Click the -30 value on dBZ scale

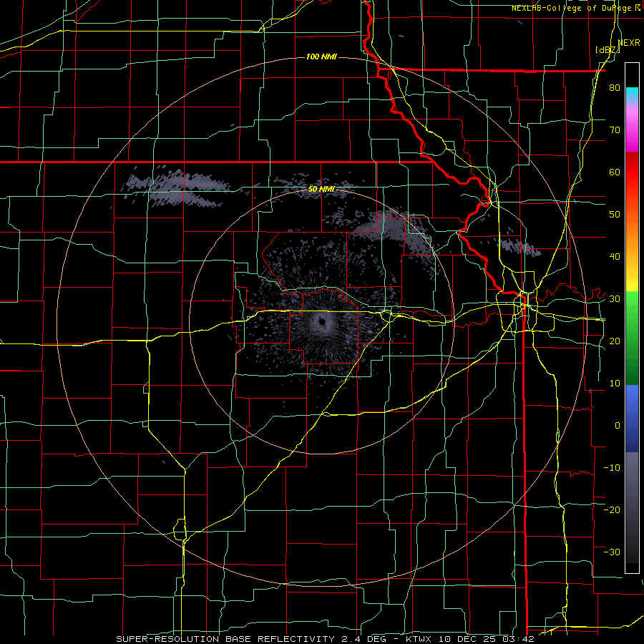coord(612,552)
